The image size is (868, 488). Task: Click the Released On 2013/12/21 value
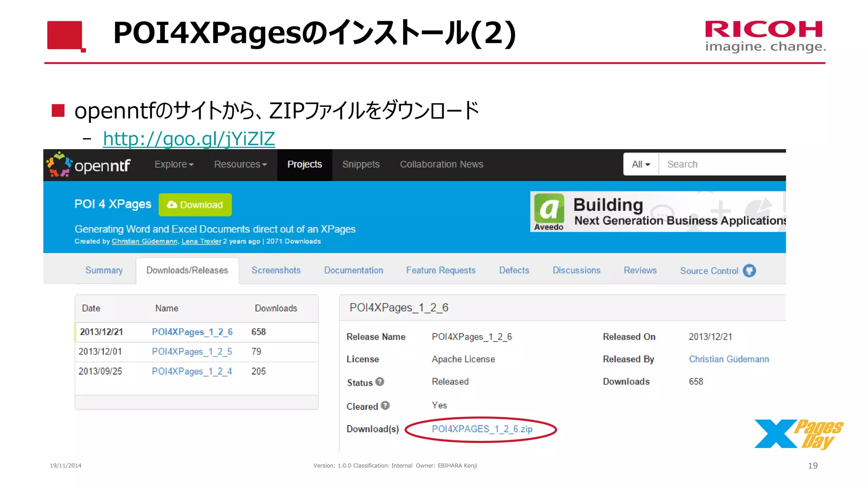[x=710, y=337]
